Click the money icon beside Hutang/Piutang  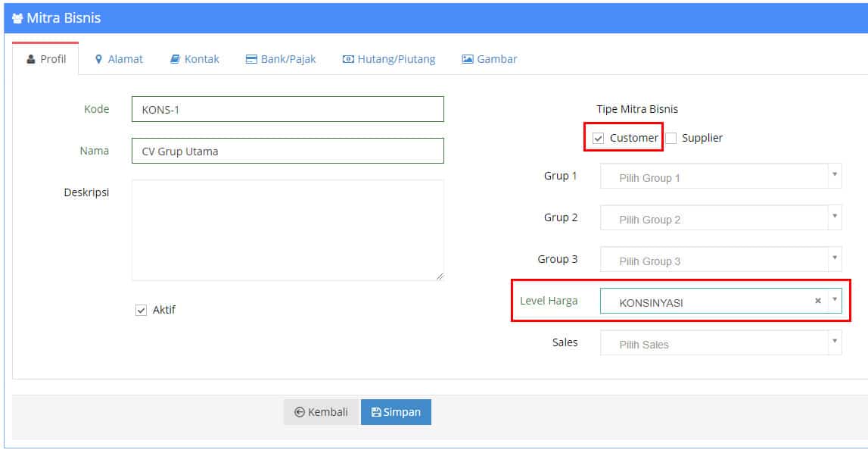tap(348, 59)
